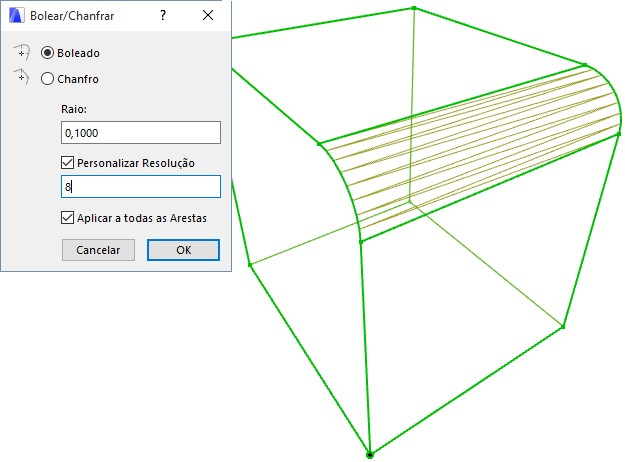This screenshot has width=625, height=462.
Task: Click the Cancelar button
Action: 98,250
